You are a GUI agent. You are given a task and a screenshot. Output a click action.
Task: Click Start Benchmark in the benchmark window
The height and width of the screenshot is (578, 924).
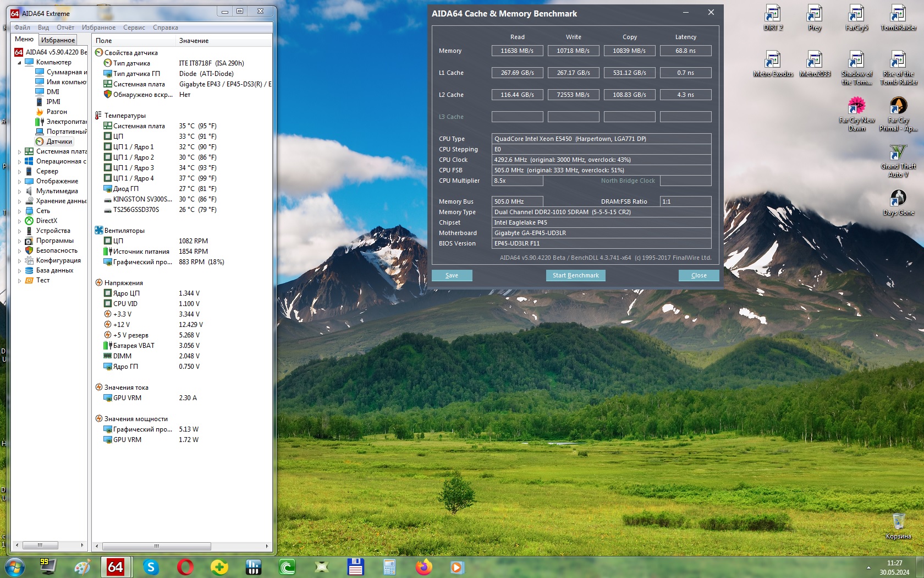pyautogui.click(x=575, y=275)
